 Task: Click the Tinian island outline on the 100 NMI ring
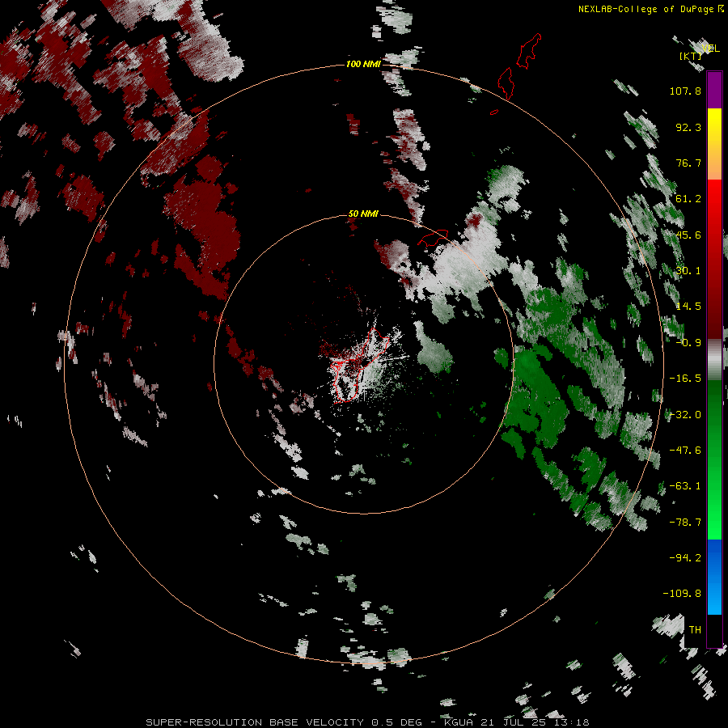(x=506, y=83)
